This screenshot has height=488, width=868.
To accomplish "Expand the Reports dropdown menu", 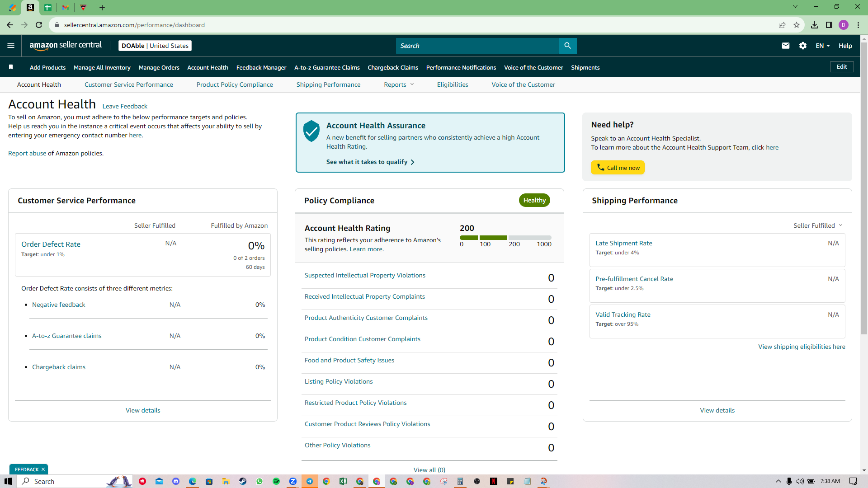I will (399, 84).
